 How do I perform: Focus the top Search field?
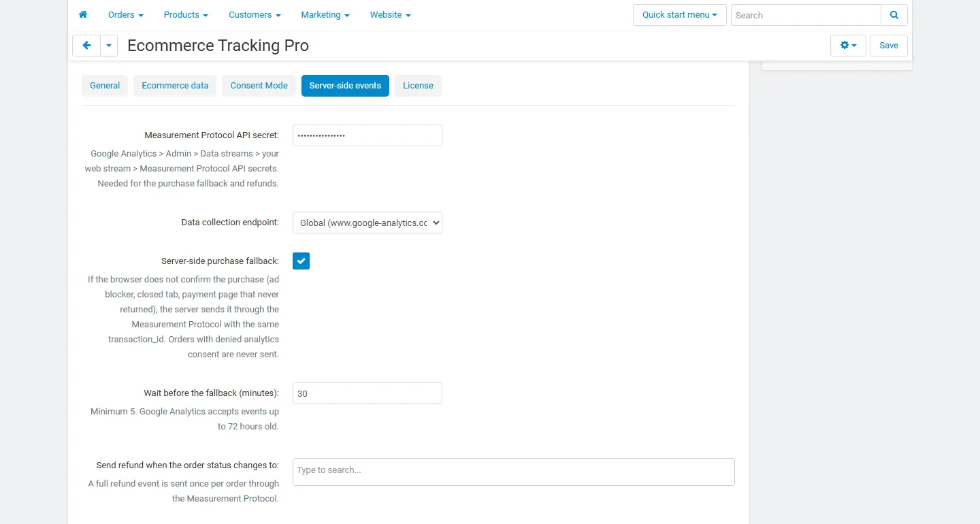point(806,15)
